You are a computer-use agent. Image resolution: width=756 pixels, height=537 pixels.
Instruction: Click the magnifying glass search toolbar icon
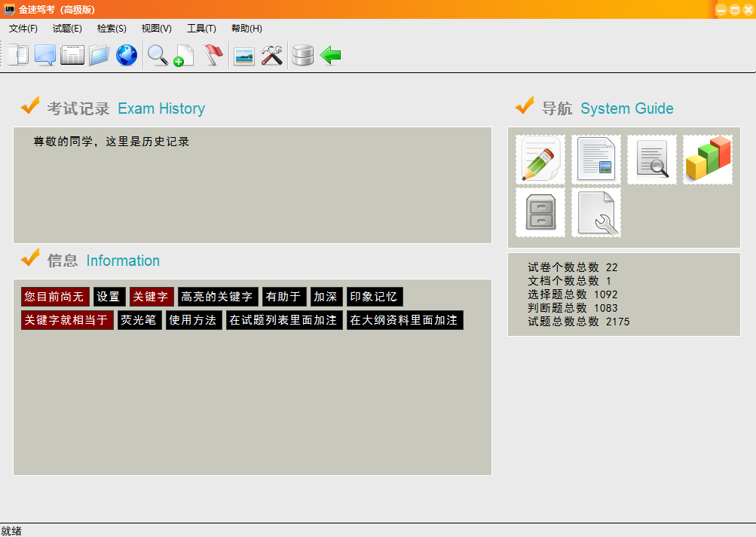pos(158,55)
